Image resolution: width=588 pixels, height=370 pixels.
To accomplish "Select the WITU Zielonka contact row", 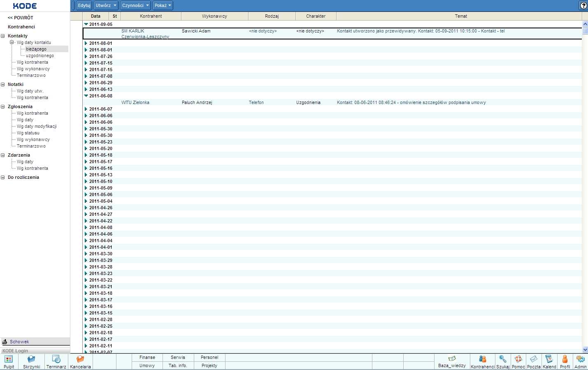I will coord(332,102).
